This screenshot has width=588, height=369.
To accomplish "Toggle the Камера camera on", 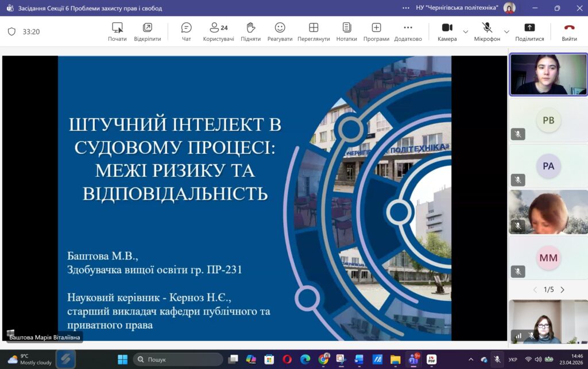I will (x=447, y=28).
